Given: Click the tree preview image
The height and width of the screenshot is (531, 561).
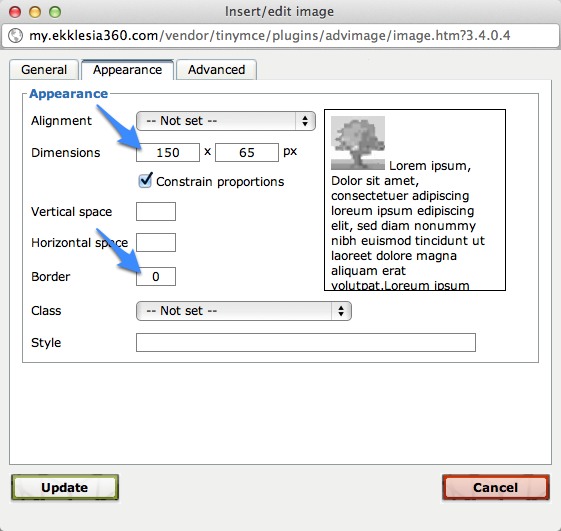Looking at the screenshot, I should pyautogui.click(x=358, y=143).
